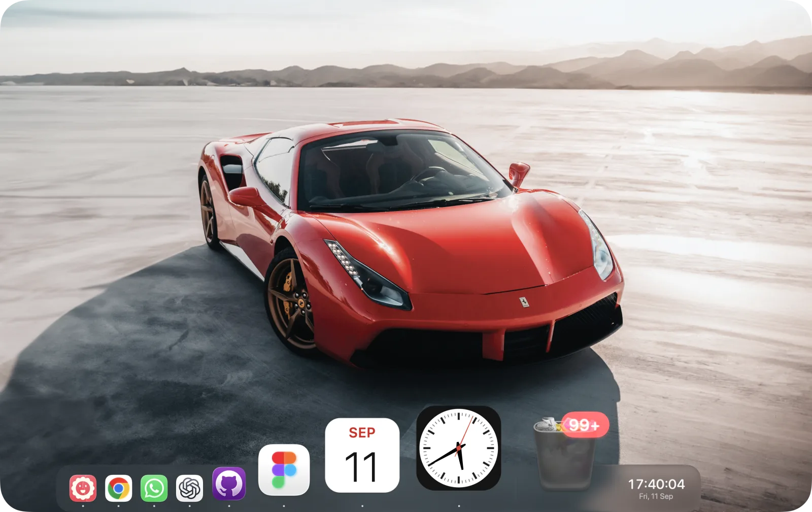The image size is (812, 512).
Task: Click the 99+ badge on Trash
Action: point(584,425)
